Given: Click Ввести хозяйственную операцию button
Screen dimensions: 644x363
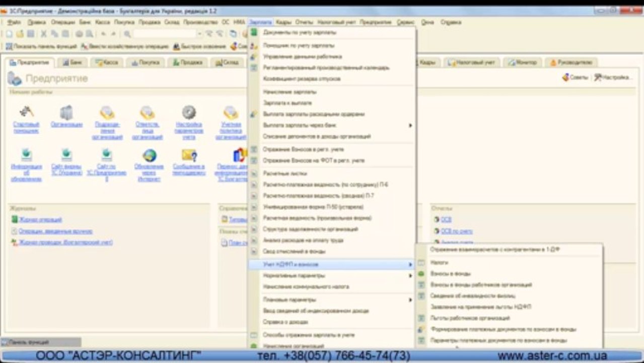Looking at the screenshot, I should point(124,46).
